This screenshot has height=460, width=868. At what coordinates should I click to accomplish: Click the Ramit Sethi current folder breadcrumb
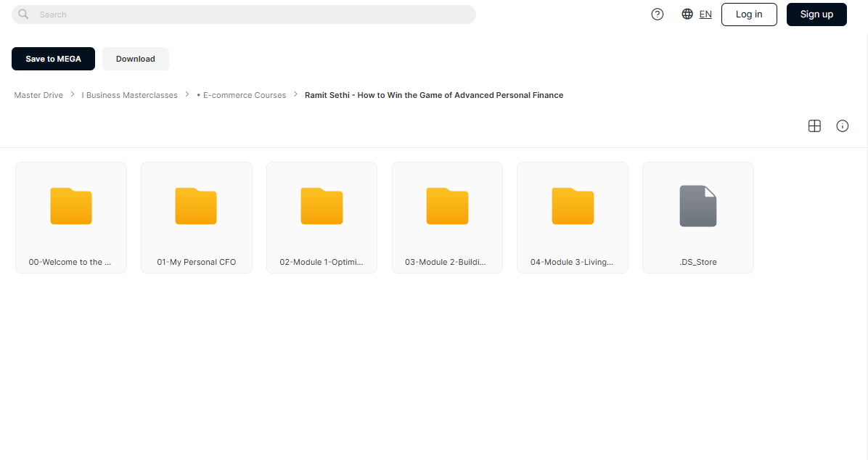point(434,95)
